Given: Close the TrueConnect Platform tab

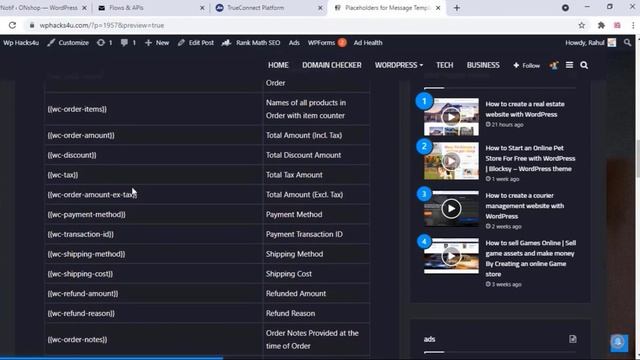Looking at the screenshot, I should 320,8.
